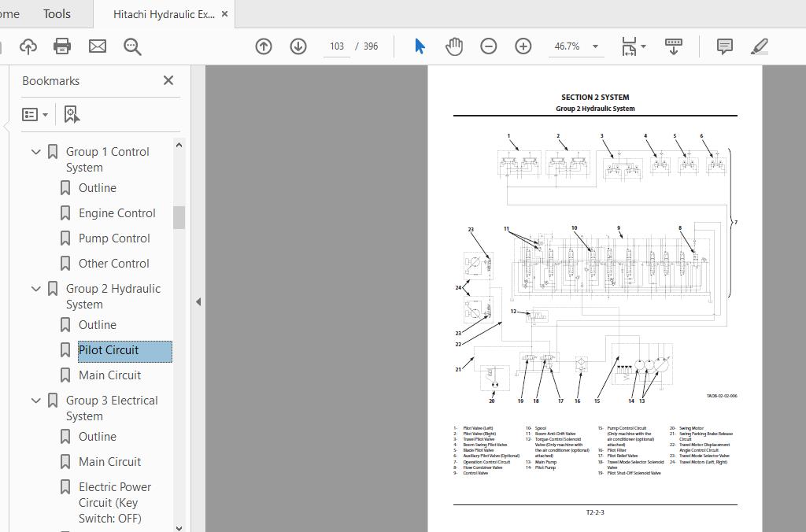This screenshot has width=806, height=532.
Task: Open the add comment tool
Action: point(725,46)
